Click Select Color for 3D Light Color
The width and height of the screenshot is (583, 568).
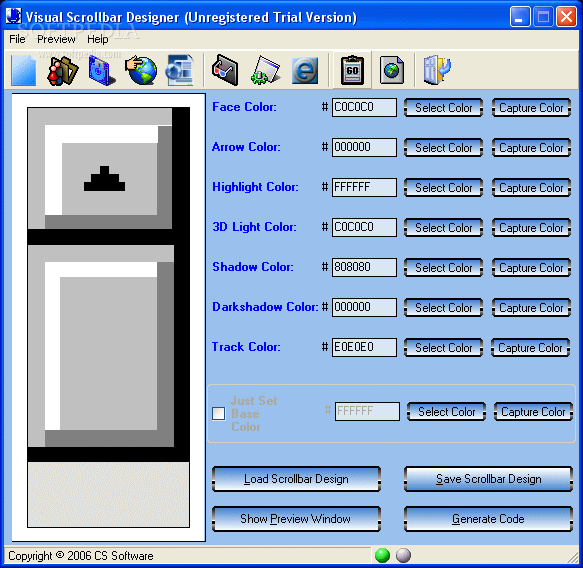[x=443, y=227]
